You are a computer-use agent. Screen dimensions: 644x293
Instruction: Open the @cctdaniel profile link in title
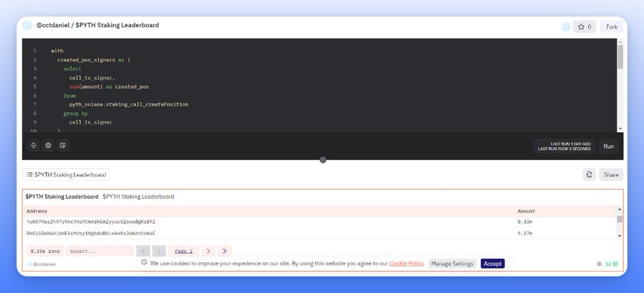52,25
